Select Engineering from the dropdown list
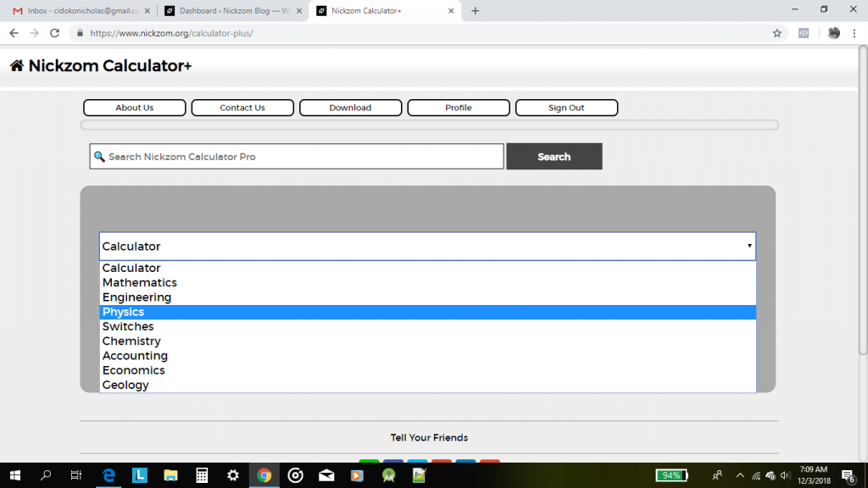 pos(427,297)
